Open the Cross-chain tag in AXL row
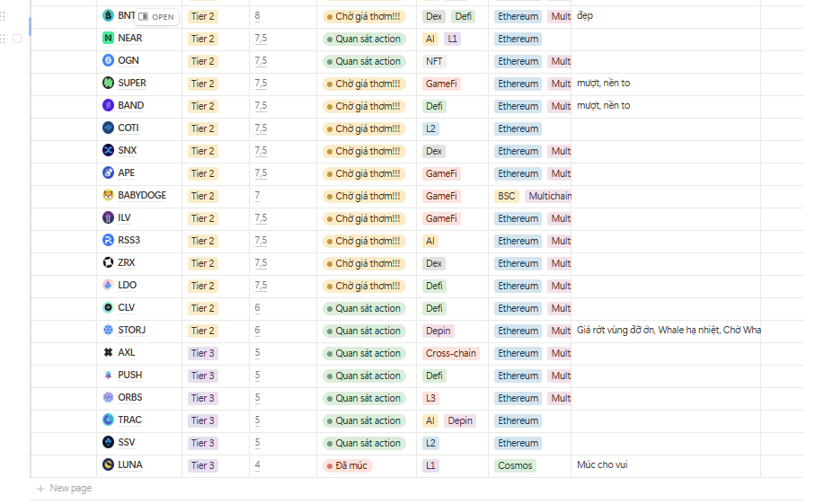The height and width of the screenshot is (504, 815). click(x=450, y=353)
